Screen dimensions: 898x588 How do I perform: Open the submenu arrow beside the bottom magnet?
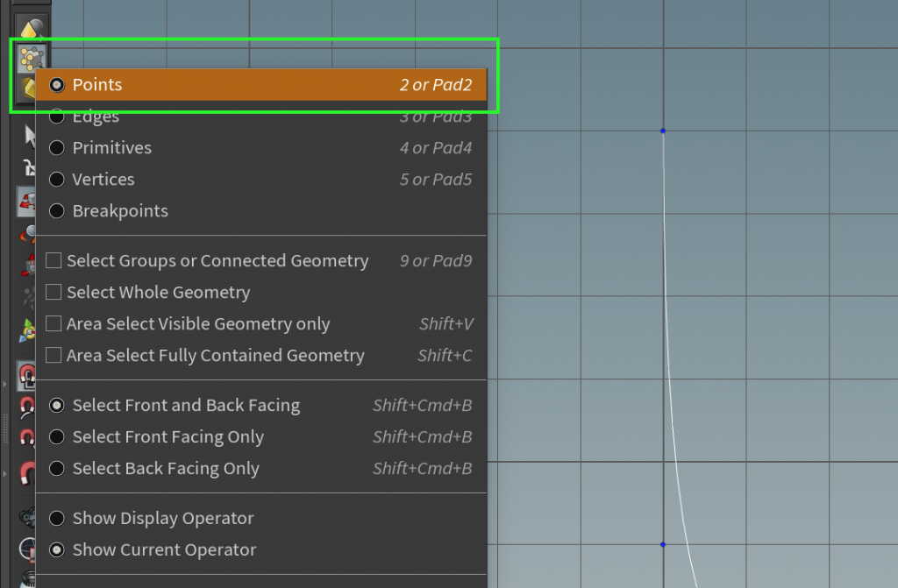coord(5,473)
